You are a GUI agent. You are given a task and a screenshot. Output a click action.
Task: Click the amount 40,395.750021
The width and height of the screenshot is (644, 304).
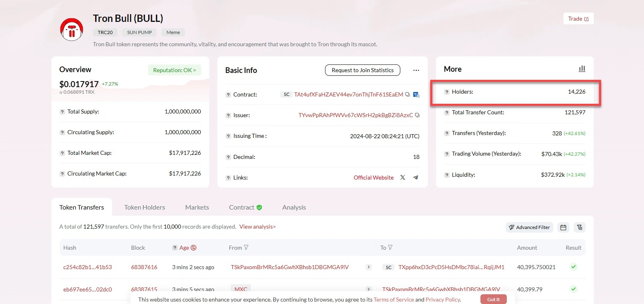tap(536, 267)
